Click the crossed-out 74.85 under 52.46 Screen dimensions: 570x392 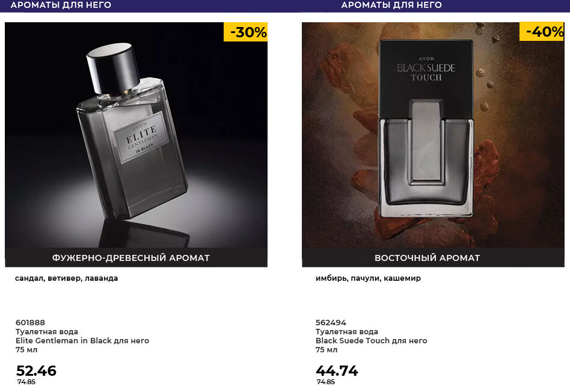click(x=26, y=382)
